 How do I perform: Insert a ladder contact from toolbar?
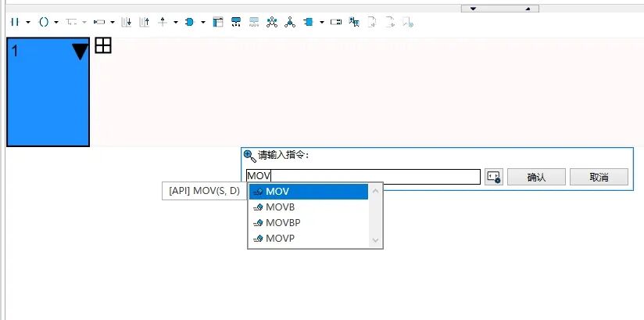(x=15, y=22)
